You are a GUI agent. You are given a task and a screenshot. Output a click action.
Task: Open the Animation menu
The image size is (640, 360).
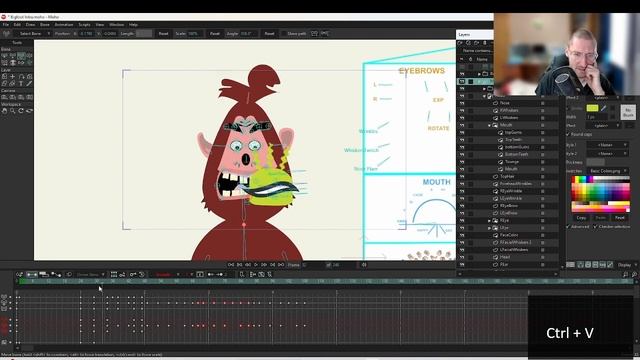[x=64, y=24]
